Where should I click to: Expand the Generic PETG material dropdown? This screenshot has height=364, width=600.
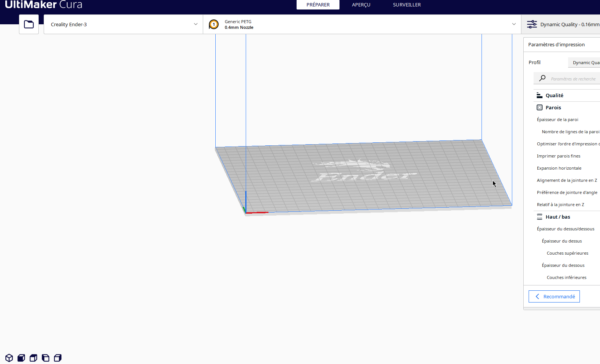click(362, 24)
